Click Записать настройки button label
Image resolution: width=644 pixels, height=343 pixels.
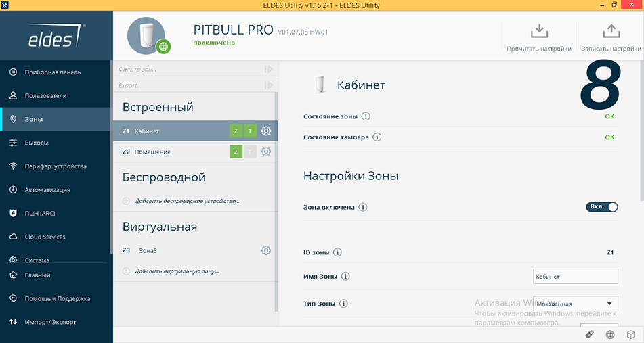(611, 49)
